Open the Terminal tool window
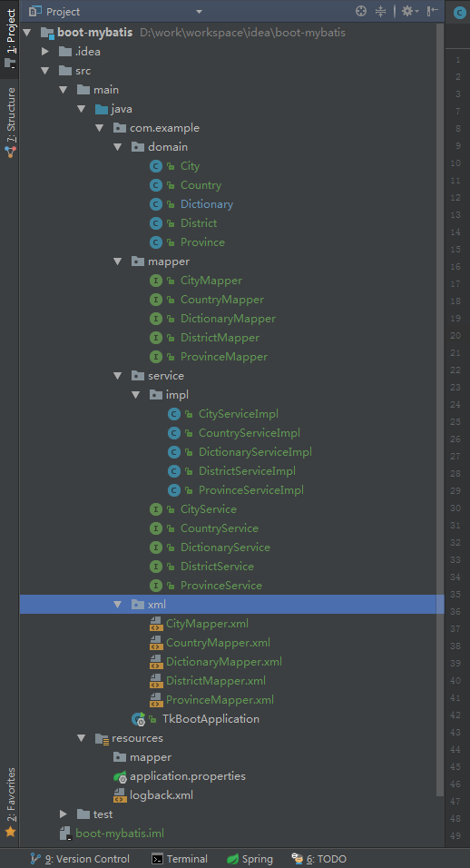Viewport: 470px width, 868px height. [x=180, y=859]
